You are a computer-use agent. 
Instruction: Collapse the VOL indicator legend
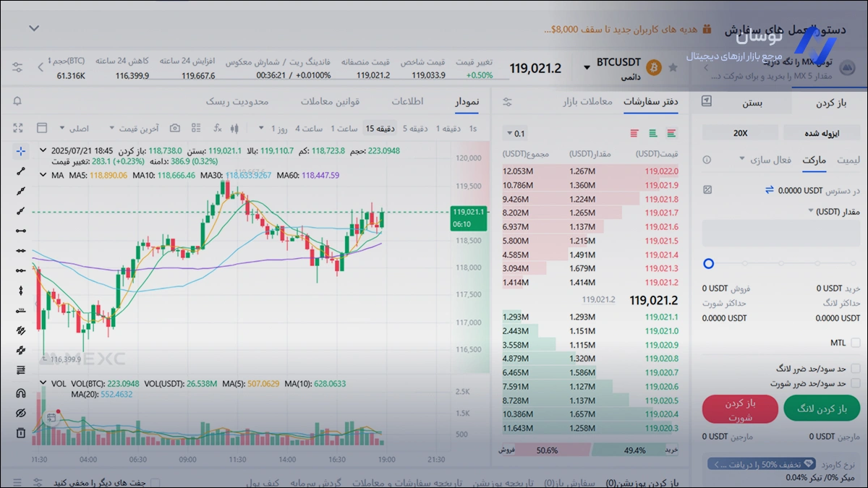[43, 384]
